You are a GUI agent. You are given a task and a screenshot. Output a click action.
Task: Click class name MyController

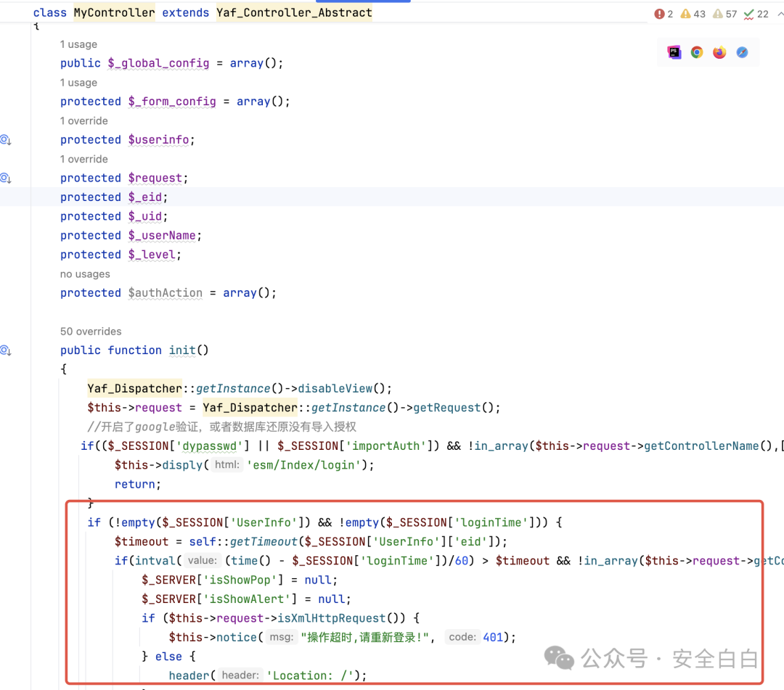[x=114, y=12]
